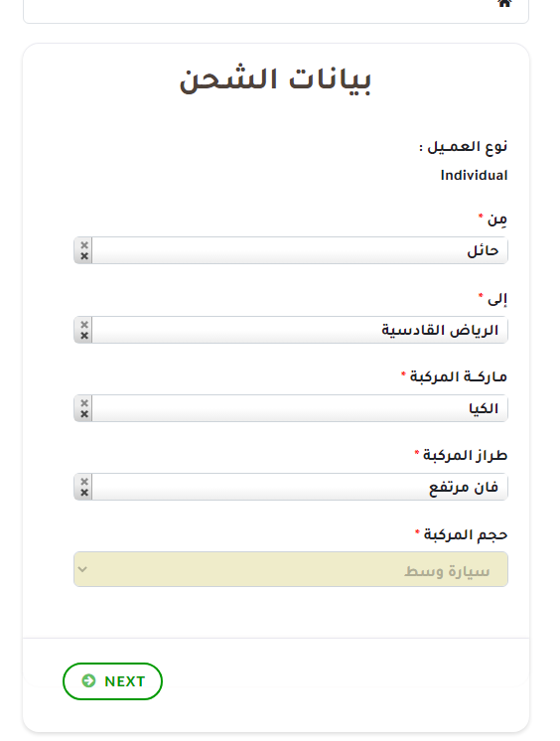Click the نوع العميل label
560x741 pixels.
point(463,147)
